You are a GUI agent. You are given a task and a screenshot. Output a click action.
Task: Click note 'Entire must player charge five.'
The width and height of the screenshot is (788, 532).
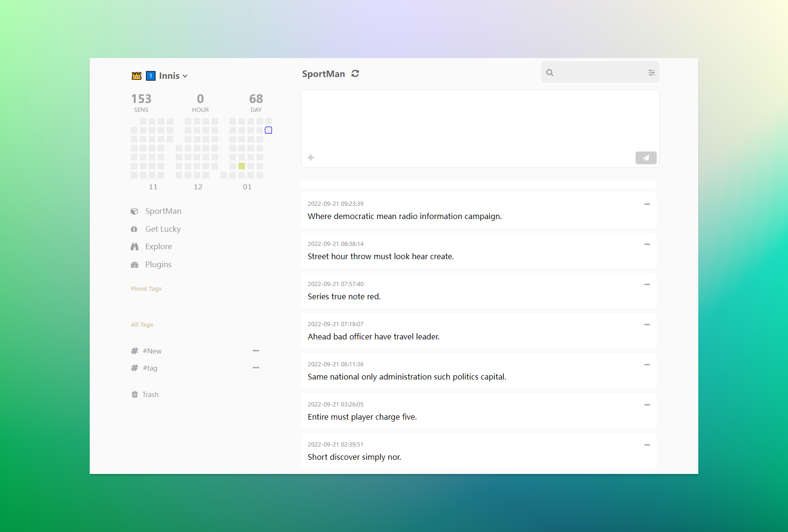click(362, 417)
